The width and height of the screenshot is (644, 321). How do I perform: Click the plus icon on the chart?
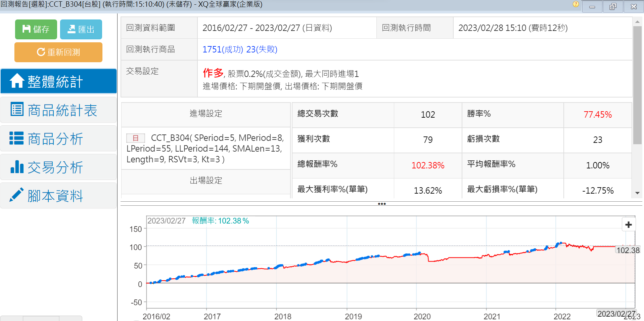[x=629, y=225]
